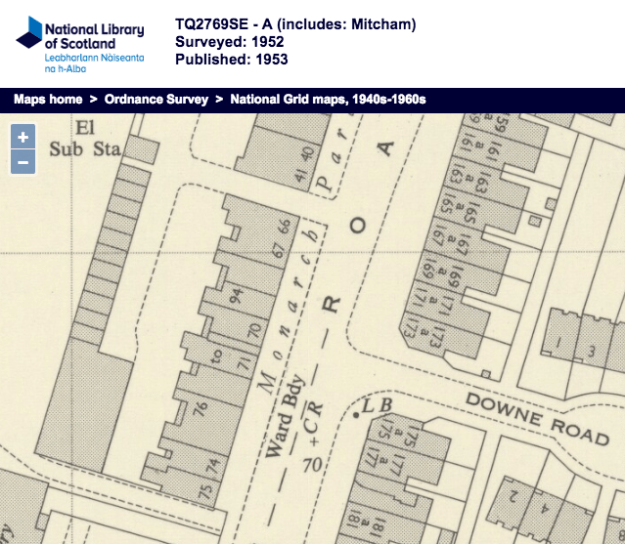
Task: Click the 'Surveyed: 1952' text
Action: pos(229,42)
